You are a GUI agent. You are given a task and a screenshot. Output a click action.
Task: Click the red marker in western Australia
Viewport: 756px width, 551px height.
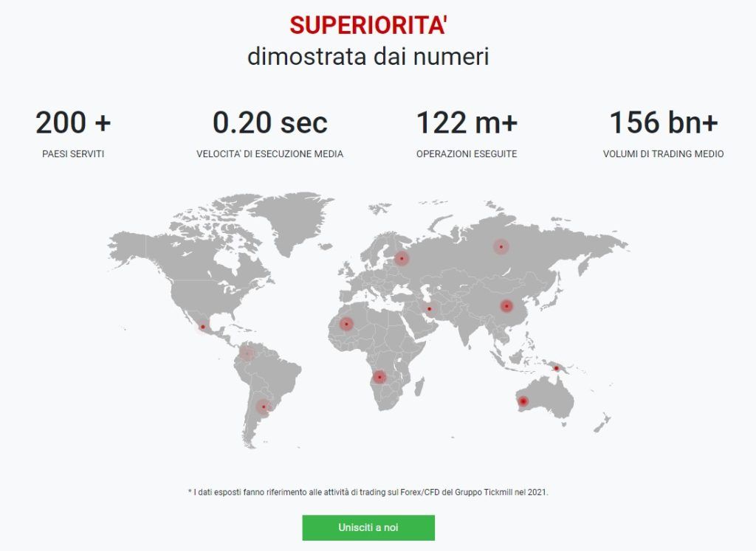[523, 401]
